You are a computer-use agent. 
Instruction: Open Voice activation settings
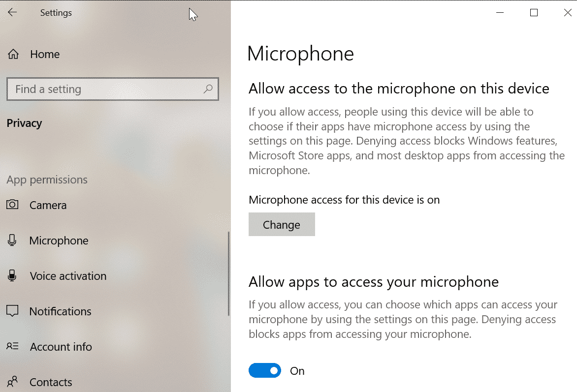point(68,276)
